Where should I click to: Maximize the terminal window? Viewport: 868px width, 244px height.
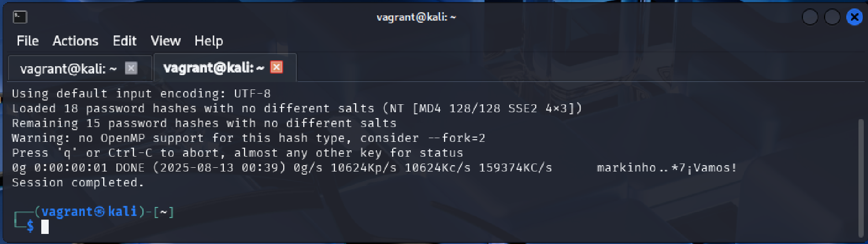pos(832,17)
